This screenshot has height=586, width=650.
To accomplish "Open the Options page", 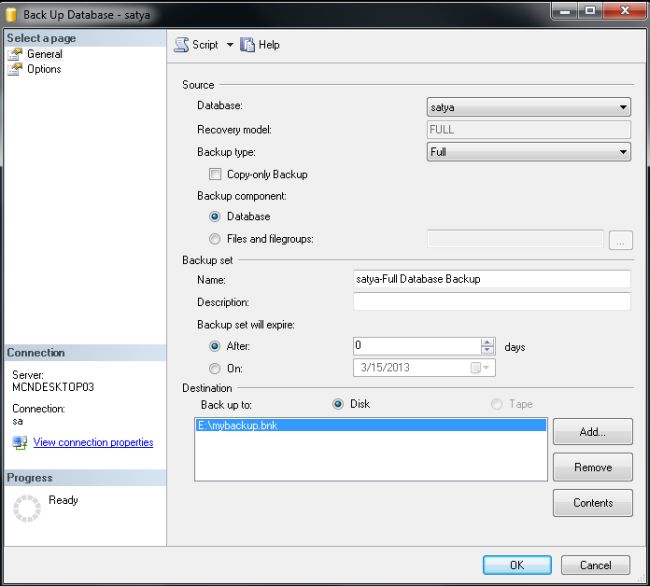I will (x=44, y=69).
